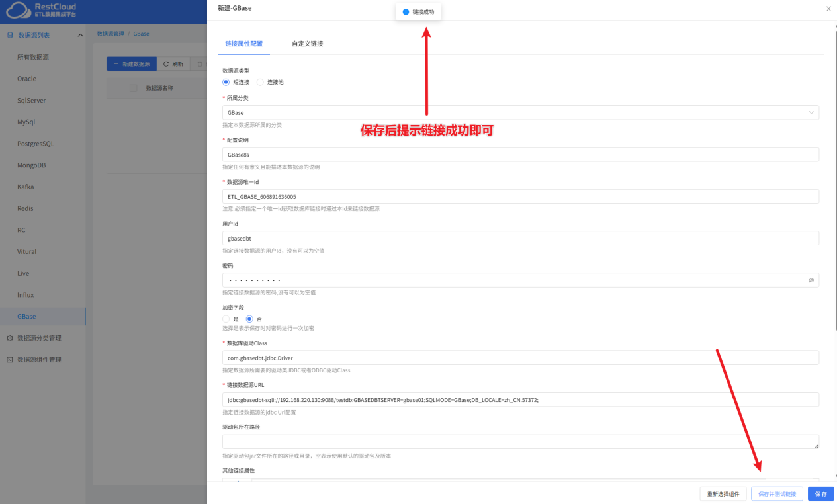The image size is (837, 504).
Task: Click the 配置说明 input field
Action: point(521,154)
